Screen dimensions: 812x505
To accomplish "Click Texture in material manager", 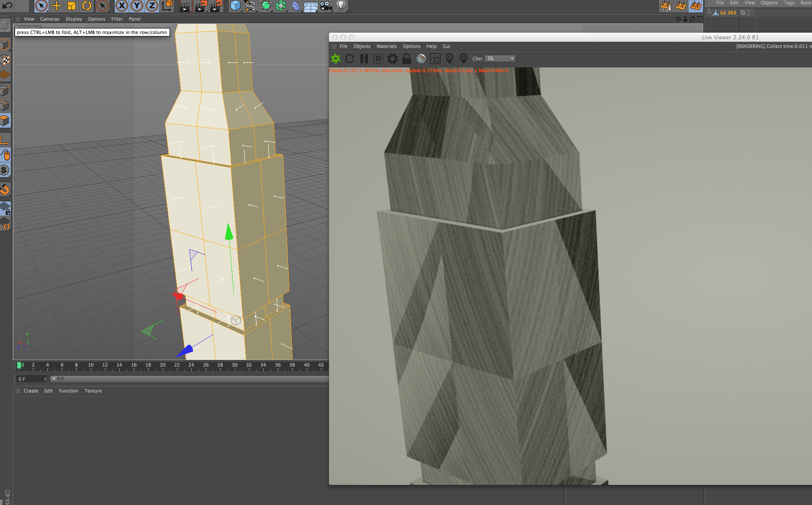I will (x=93, y=391).
